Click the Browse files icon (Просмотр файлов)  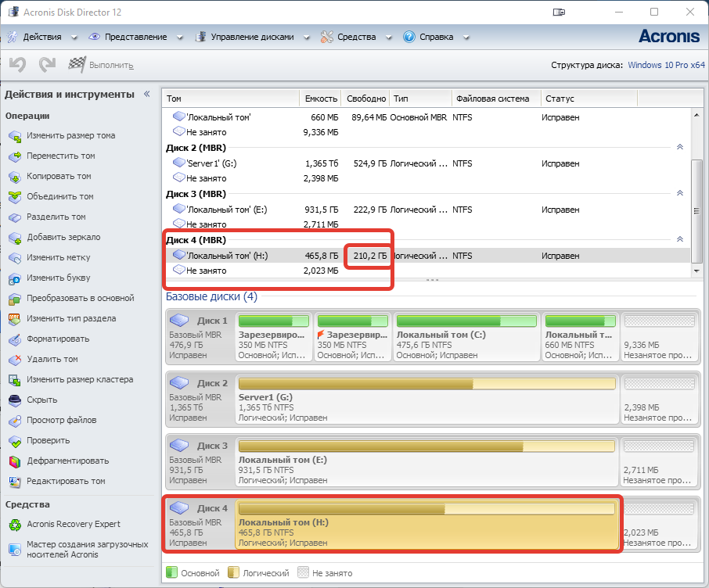click(x=15, y=421)
